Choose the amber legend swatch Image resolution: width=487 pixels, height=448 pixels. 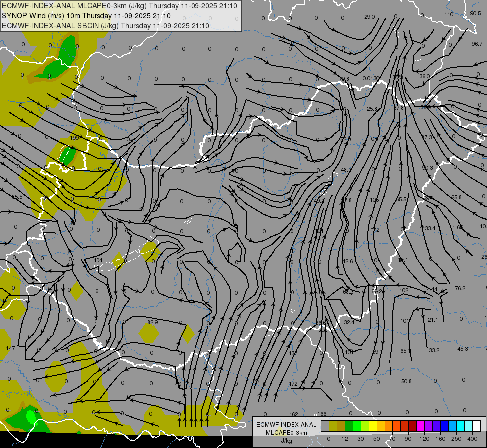(x=381, y=426)
